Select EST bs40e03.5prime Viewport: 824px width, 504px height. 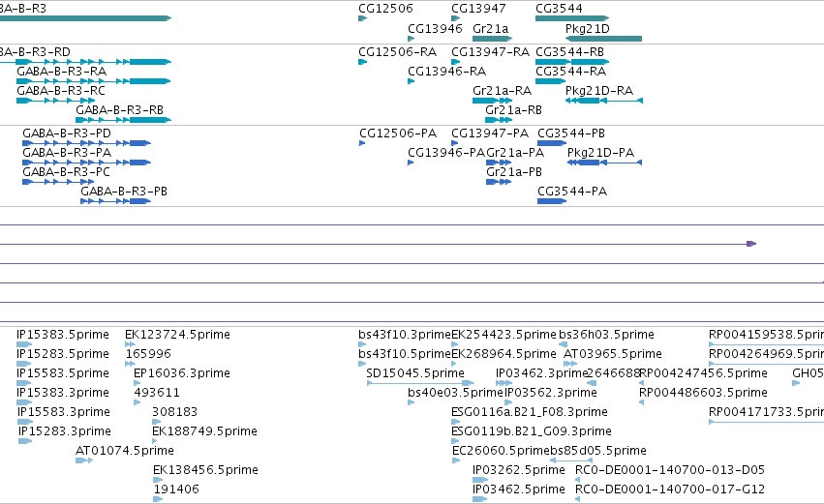click(456, 393)
